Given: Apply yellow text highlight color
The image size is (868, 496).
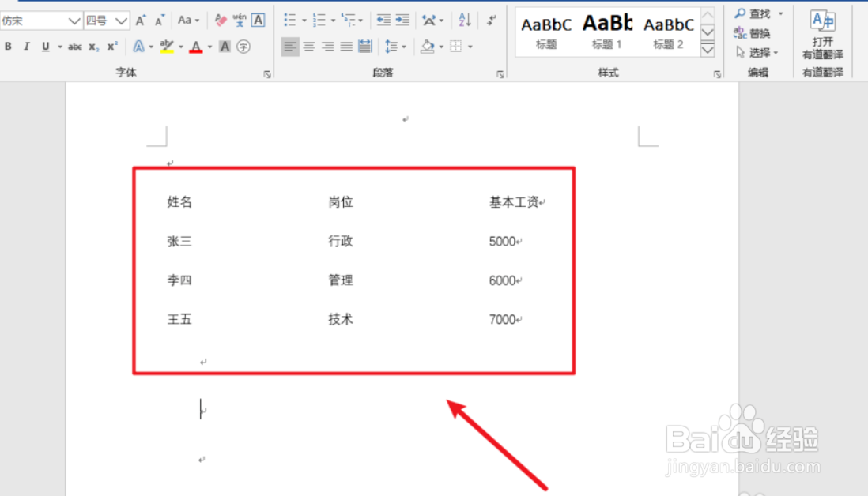Looking at the screenshot, I should (x=165, y=46).
